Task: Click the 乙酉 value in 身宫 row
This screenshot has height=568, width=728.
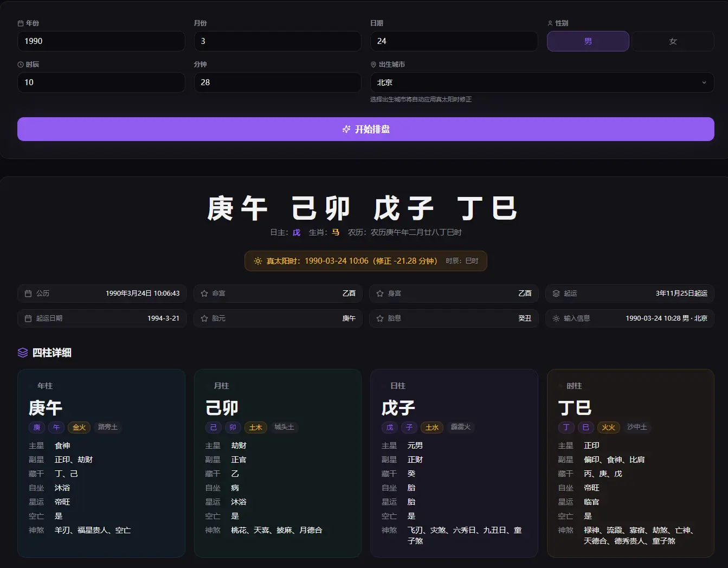Action: 525,293
